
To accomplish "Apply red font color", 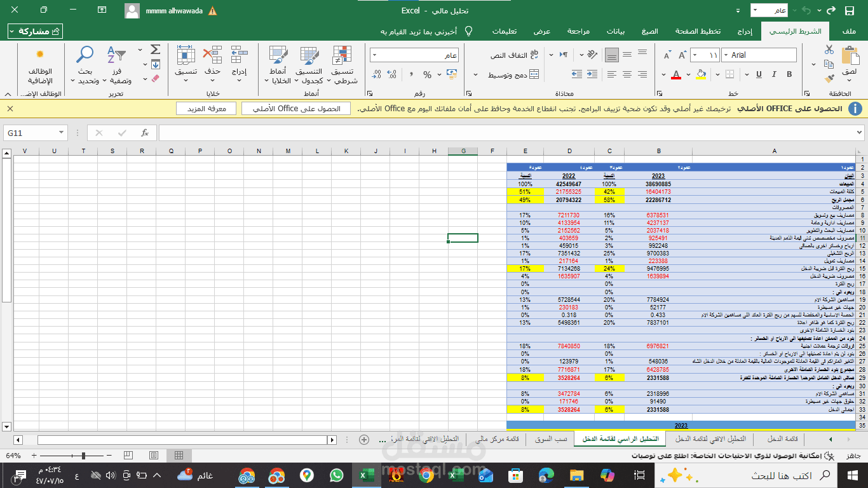I will 676,74.
